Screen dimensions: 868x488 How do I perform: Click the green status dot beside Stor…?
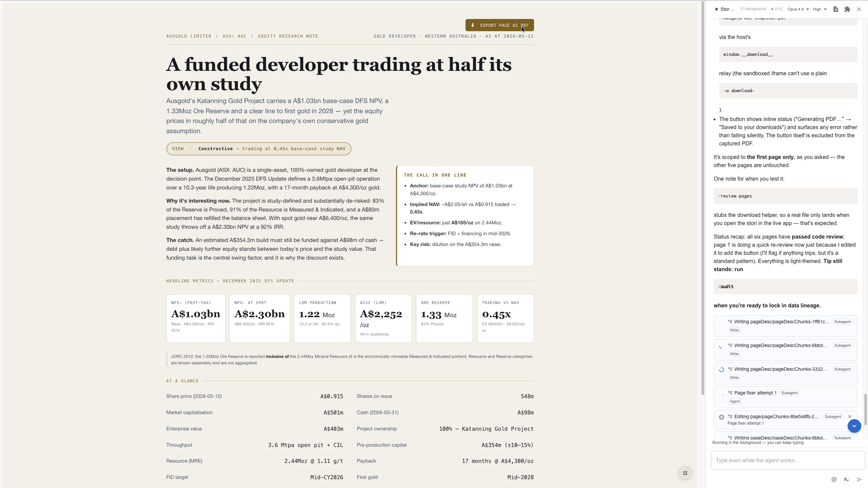[x=716, y=9]
